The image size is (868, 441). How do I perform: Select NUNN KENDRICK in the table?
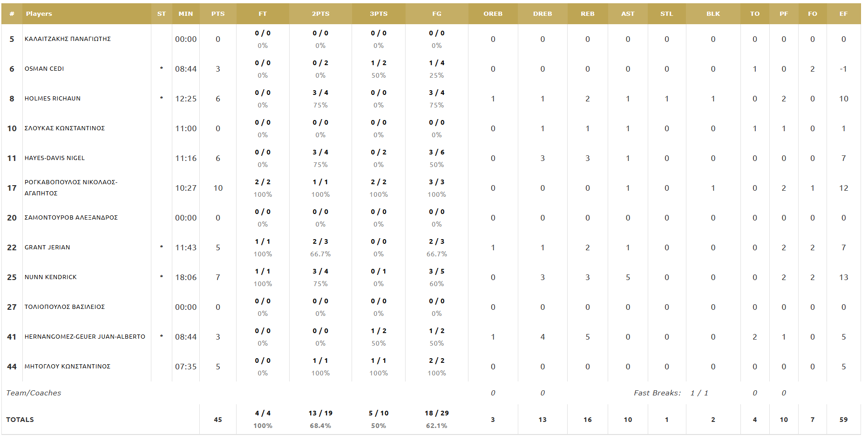tap(51, 277)
